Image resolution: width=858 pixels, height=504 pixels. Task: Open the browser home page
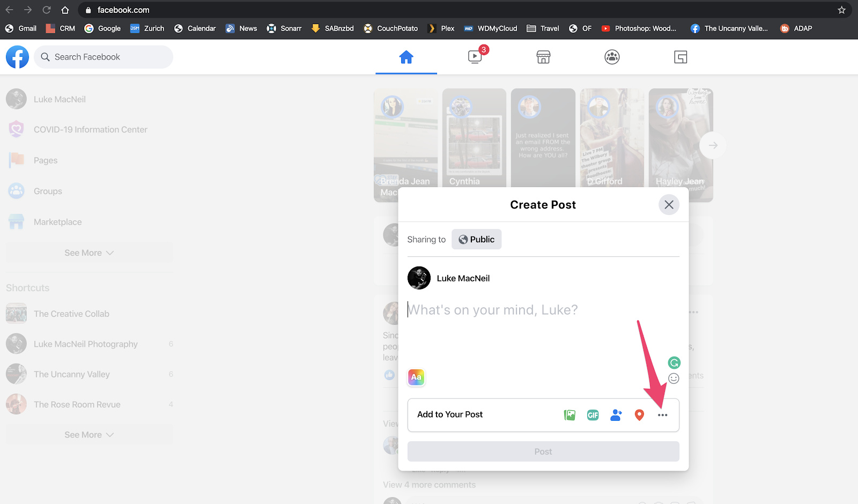(x=65, y=10)
